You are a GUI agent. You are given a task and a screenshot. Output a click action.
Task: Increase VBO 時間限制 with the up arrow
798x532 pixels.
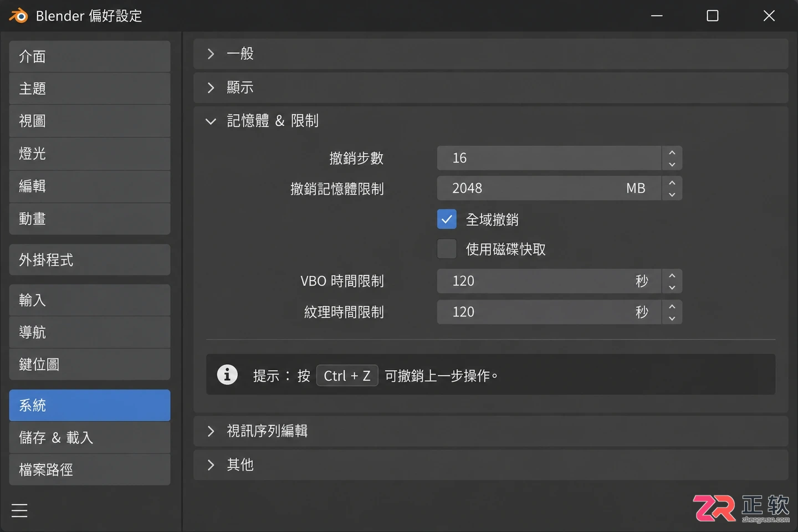coord(672,275)
